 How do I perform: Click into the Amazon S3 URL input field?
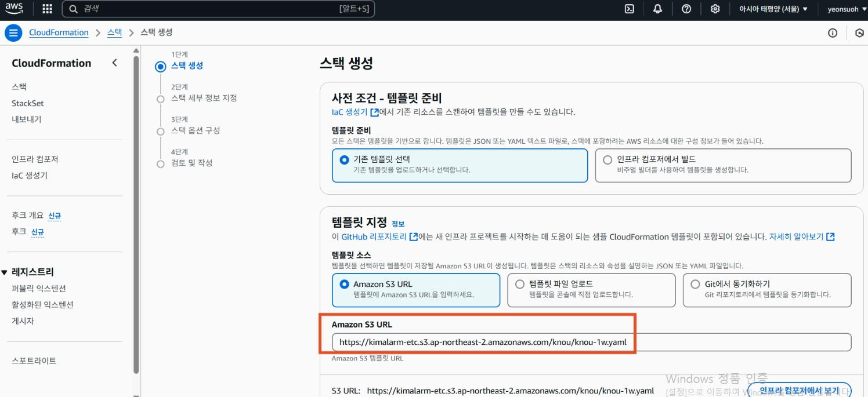591,342
